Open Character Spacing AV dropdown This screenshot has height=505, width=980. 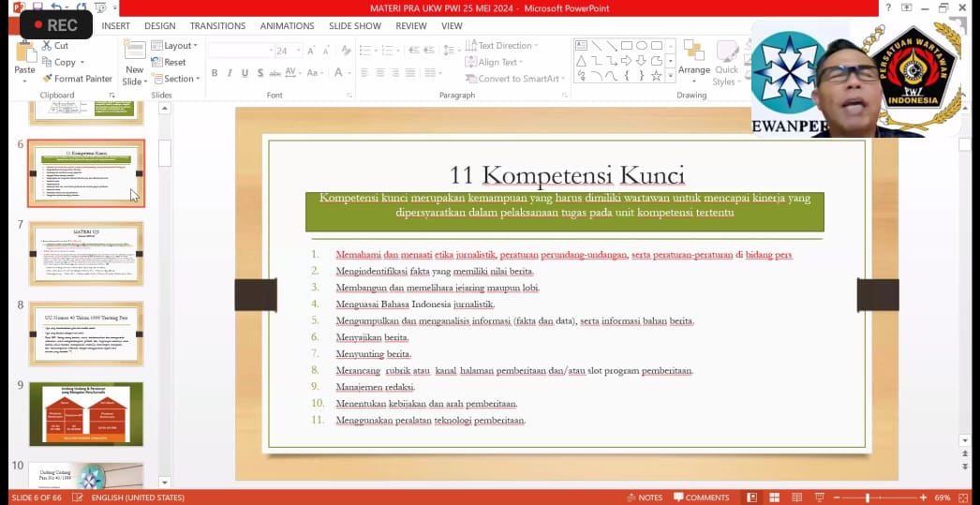tap(292, 73)
